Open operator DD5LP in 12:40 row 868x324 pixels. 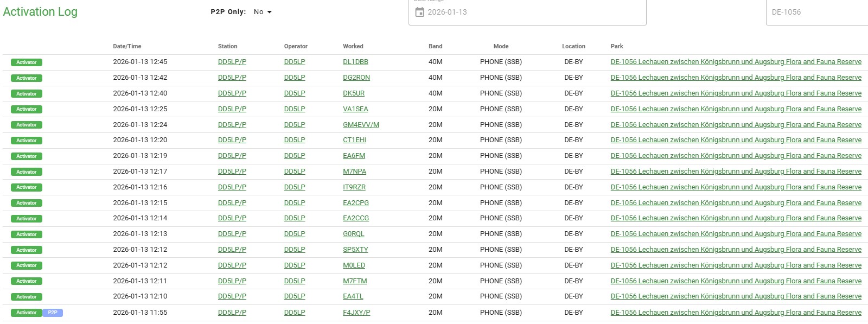[295, 93]
